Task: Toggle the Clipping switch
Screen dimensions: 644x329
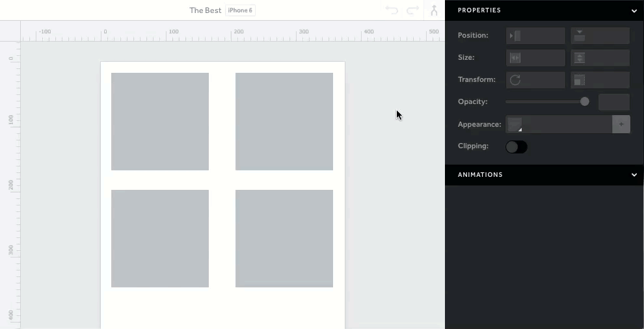Action: pos(517,147)
